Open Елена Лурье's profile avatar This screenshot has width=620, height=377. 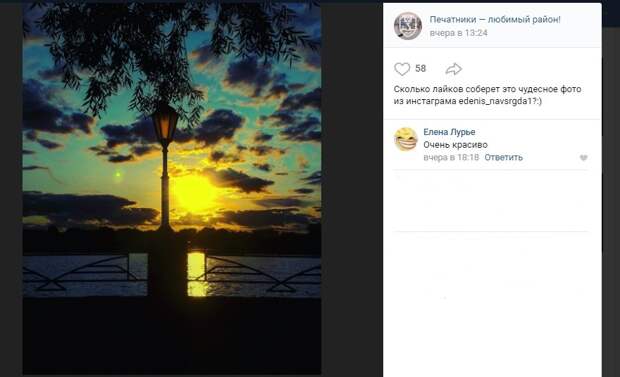(x=406, y=139)
